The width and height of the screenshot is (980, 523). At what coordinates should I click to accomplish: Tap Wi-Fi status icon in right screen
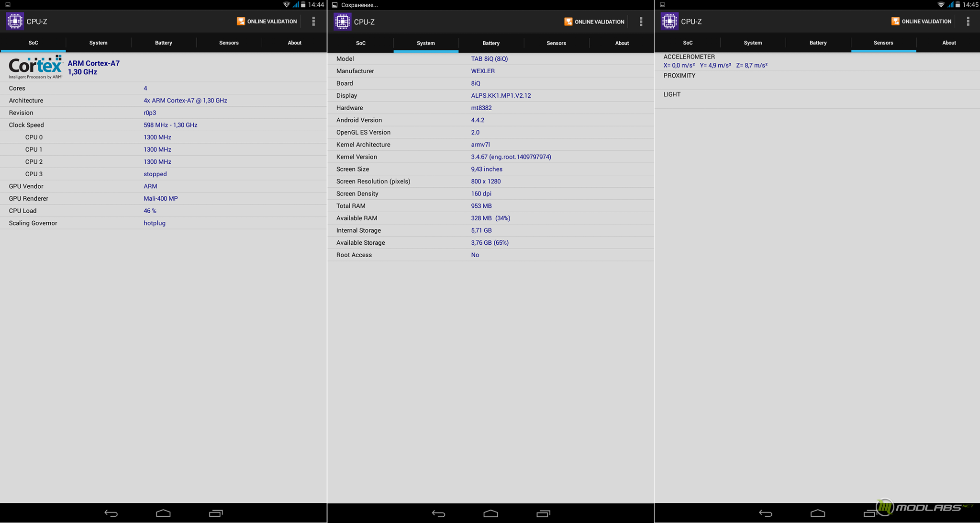[941, 4]
